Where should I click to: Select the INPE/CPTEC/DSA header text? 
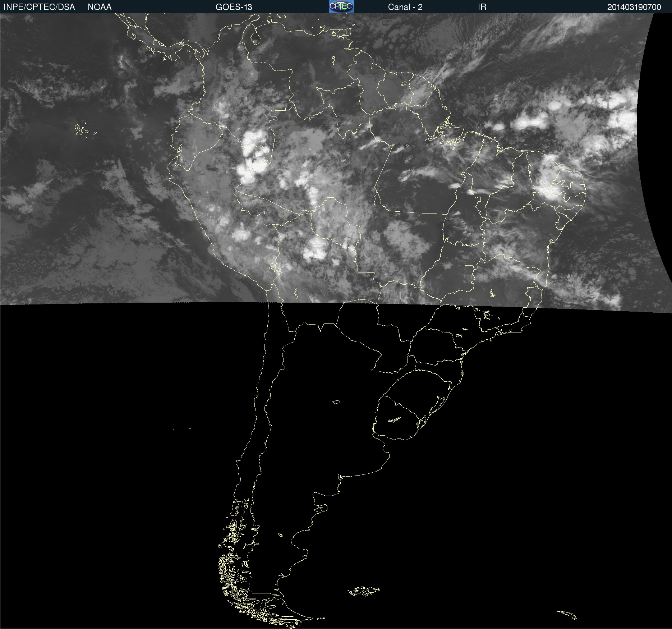[39, 7]
